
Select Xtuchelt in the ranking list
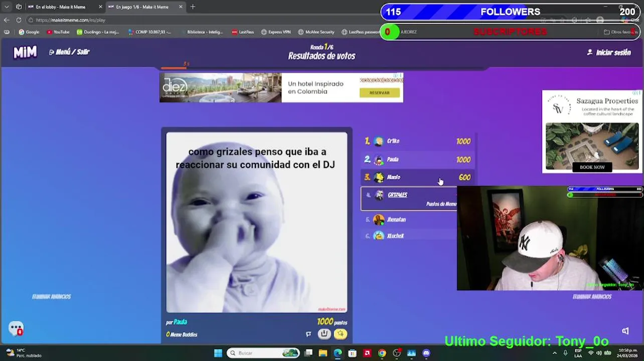pos(409,236)
